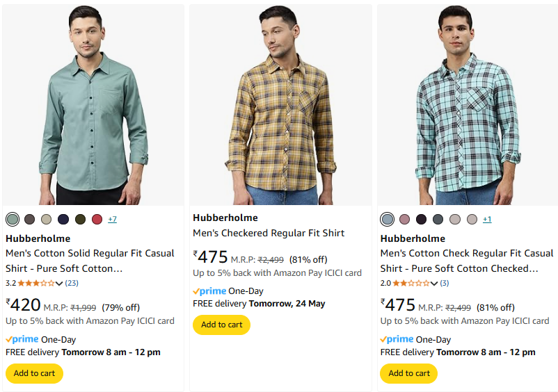Open the yellow checkered shirt product image

pos(280,105)
